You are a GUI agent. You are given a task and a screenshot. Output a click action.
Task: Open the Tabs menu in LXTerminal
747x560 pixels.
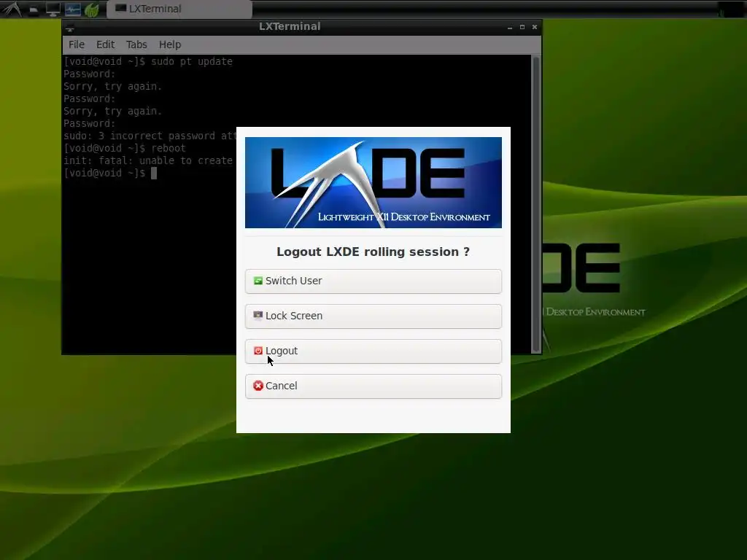tap(136, 44)
